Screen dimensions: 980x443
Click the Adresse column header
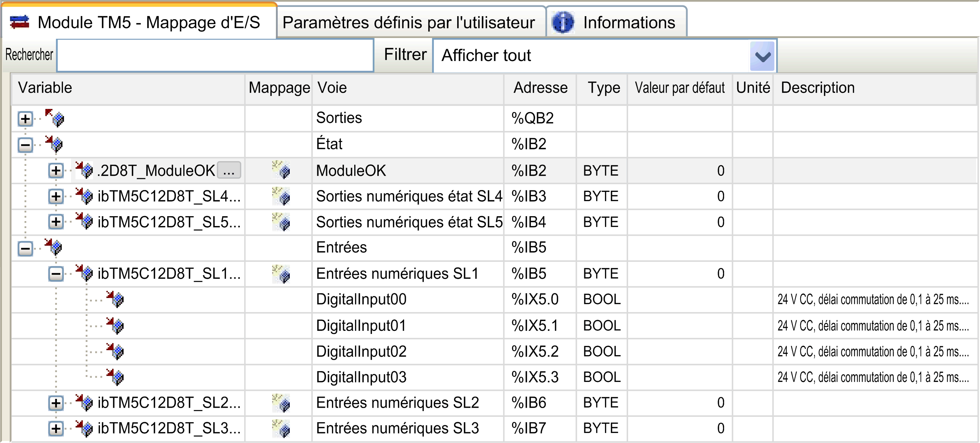[x=540, y=88]
